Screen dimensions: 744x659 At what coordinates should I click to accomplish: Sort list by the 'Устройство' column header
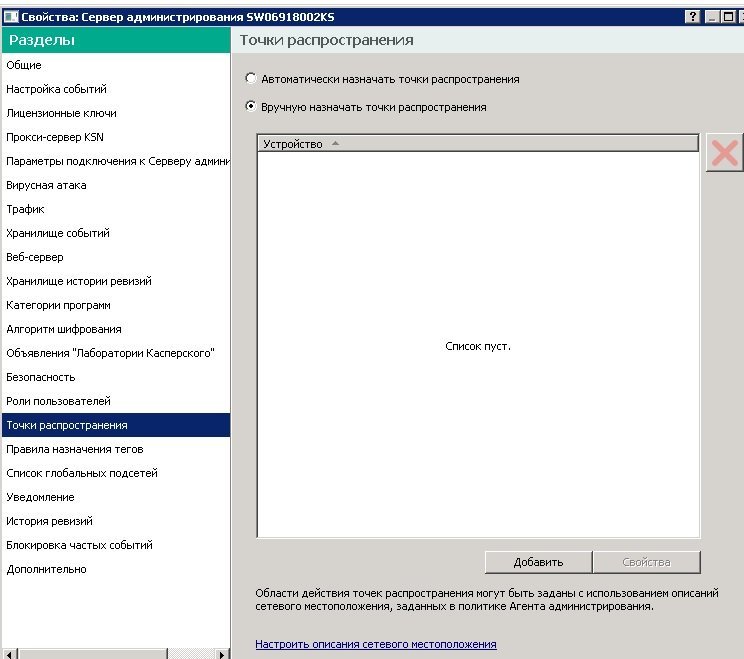click(478, 144)
